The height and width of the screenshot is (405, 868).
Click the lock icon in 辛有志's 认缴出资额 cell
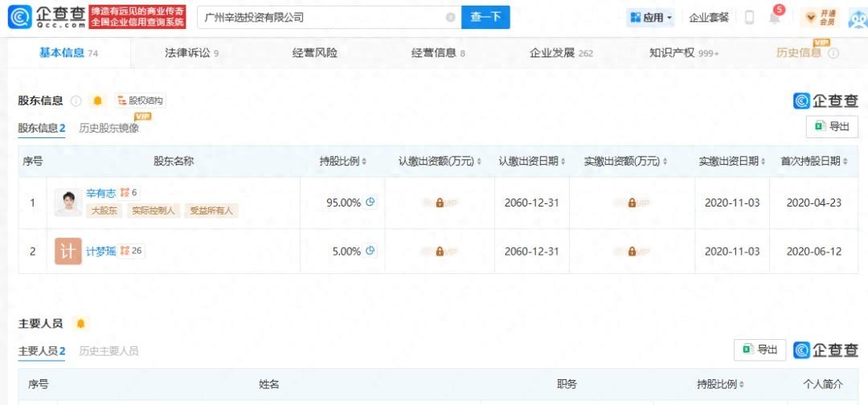tap(440, 203)
